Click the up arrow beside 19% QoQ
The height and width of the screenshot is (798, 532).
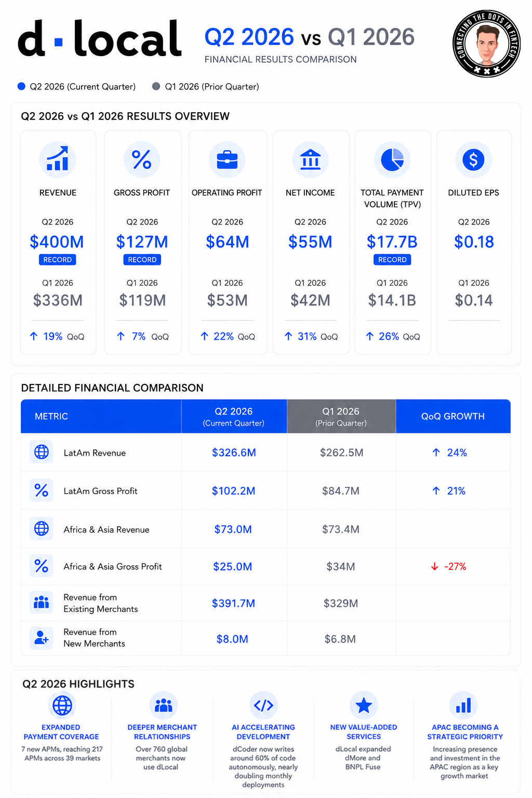[x=34, y=336]
